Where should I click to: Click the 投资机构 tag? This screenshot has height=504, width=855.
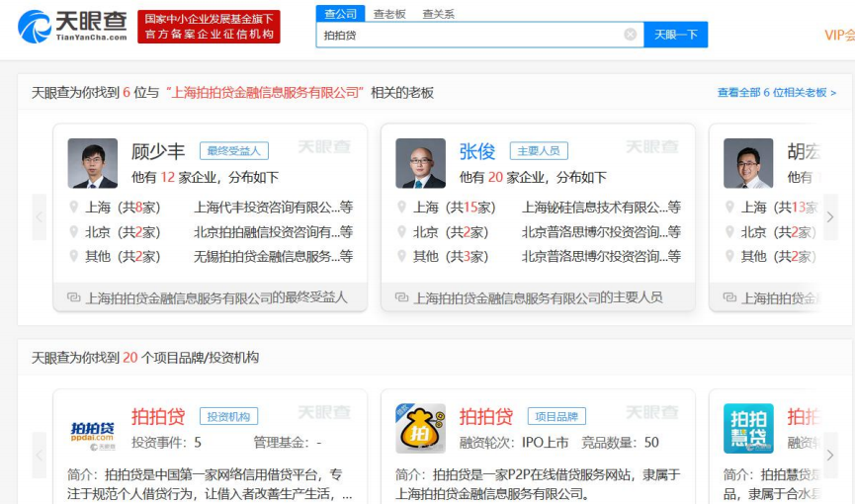click(x=228, y=416)
